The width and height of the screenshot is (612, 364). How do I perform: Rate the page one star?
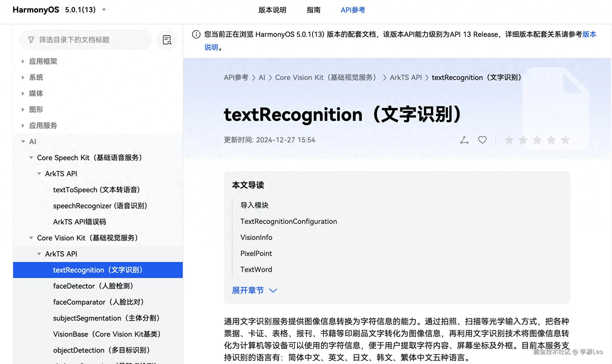(509, 140)
